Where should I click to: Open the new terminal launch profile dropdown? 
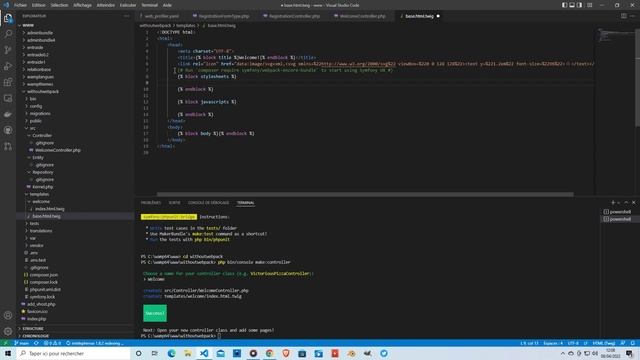click(x=618, y=203)
